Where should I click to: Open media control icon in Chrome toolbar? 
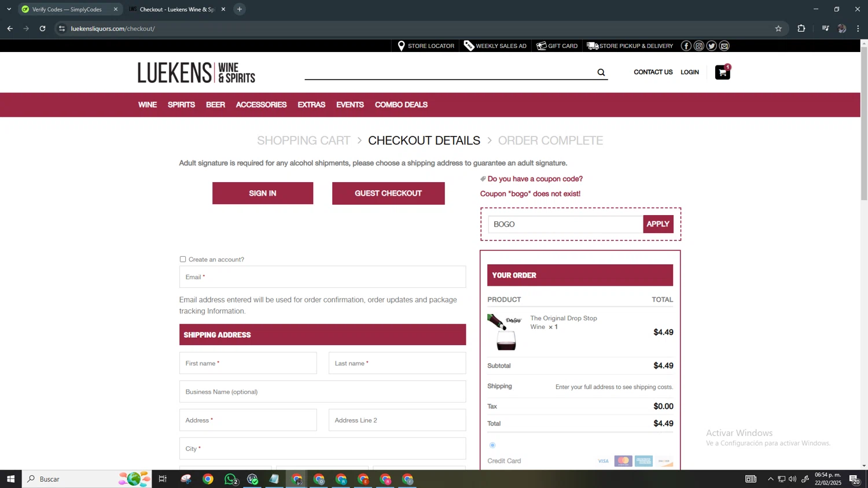[x=826, y=28]
